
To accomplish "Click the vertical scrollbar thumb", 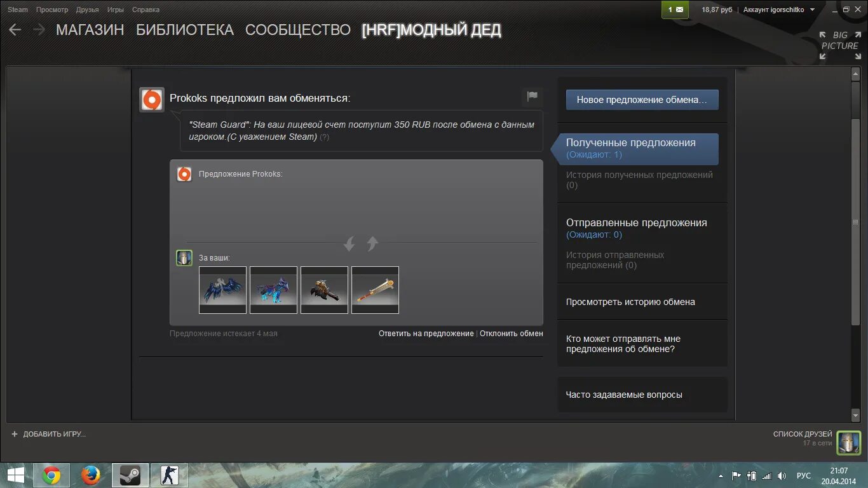I will [x=855, y=222].
